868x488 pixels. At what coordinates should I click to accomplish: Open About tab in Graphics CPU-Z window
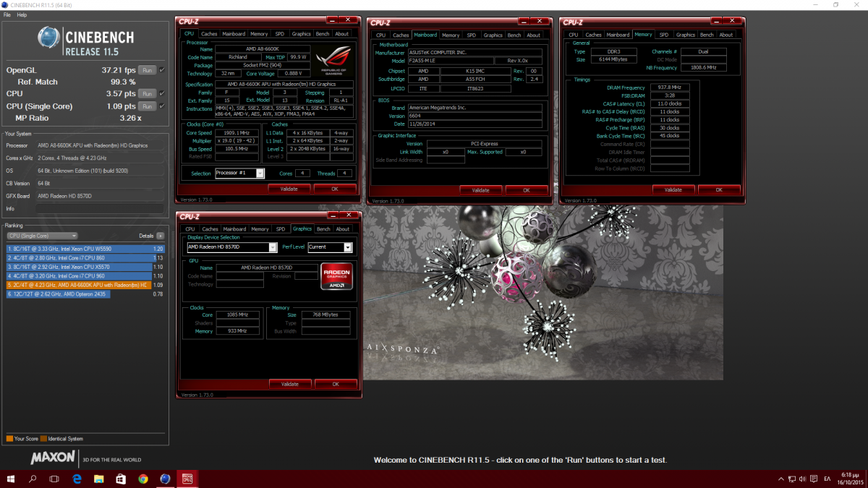click(x=343, y=229)
